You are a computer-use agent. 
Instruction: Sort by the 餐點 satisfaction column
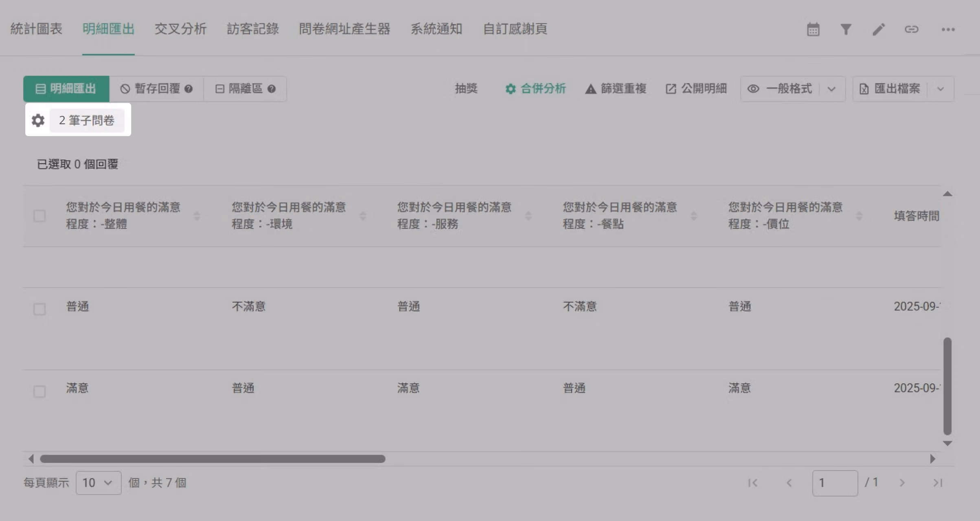693,216
